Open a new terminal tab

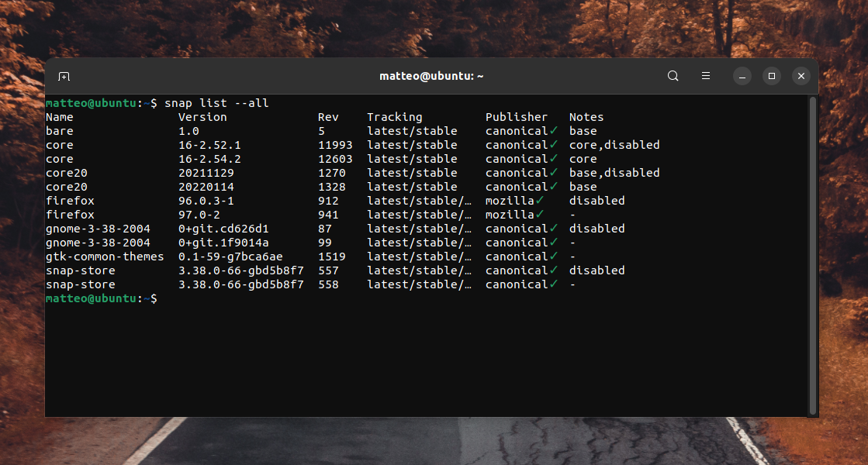point(64,76)
